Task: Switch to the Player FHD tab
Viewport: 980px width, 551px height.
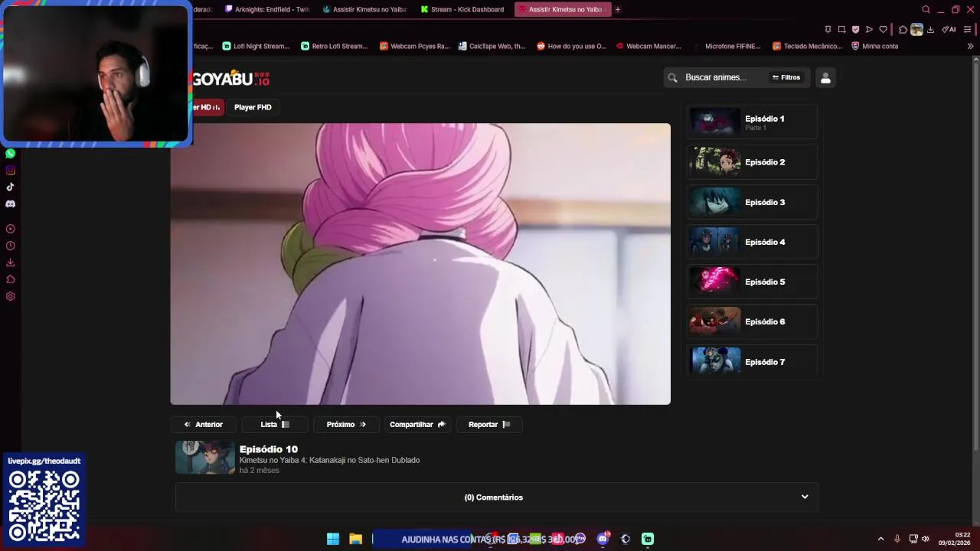Action: (x=253, y=107)
